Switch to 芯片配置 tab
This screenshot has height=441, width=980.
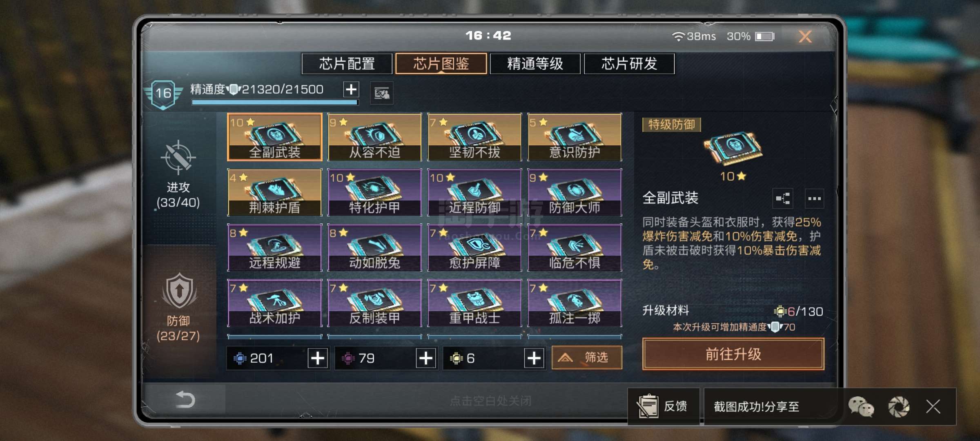(347, 64)
